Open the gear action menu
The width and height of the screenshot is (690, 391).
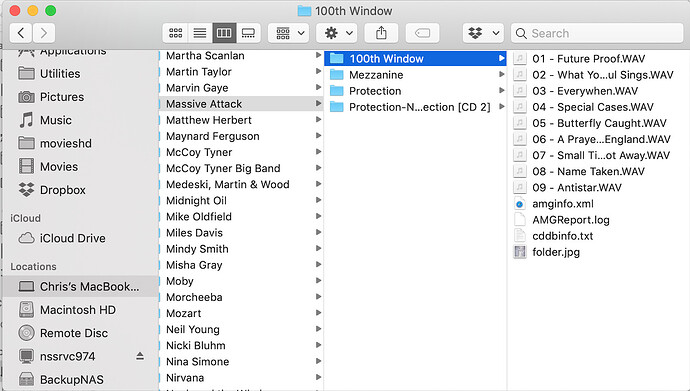(x=337, y=33)
